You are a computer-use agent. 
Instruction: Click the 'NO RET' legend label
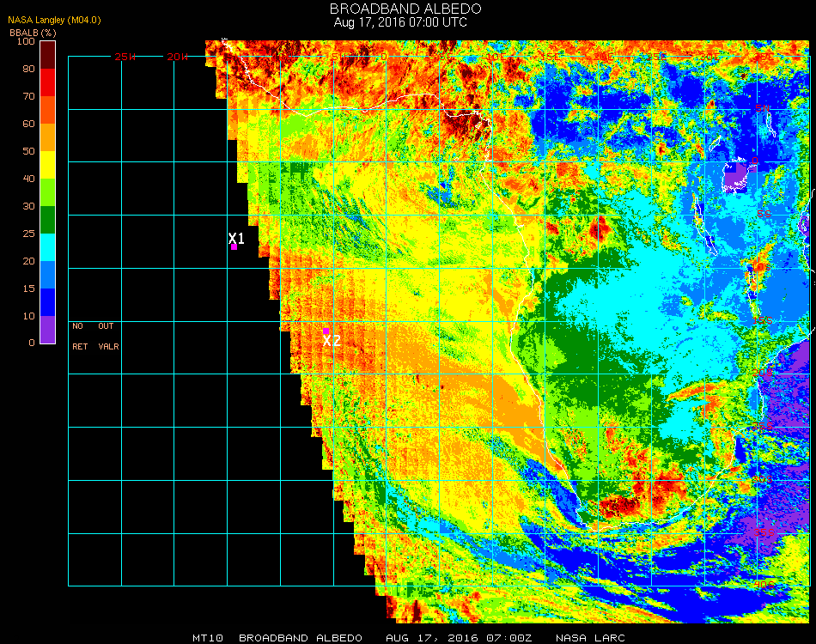point(80,336)
